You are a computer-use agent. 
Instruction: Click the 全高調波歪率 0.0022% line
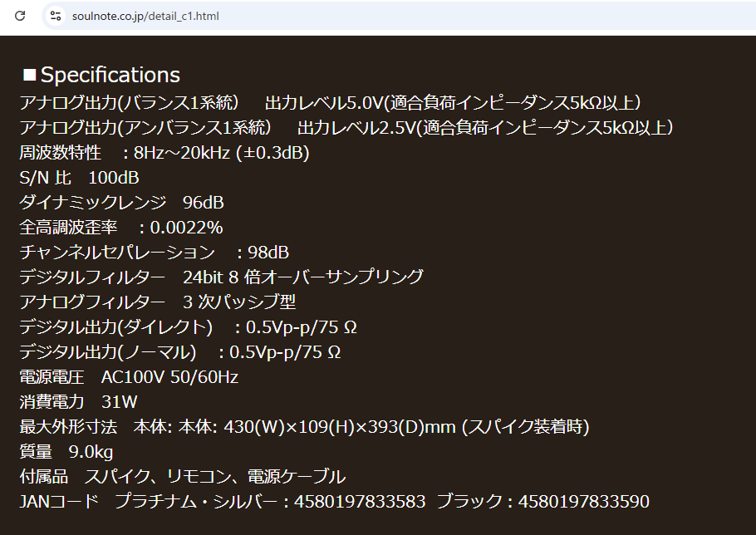121,228
